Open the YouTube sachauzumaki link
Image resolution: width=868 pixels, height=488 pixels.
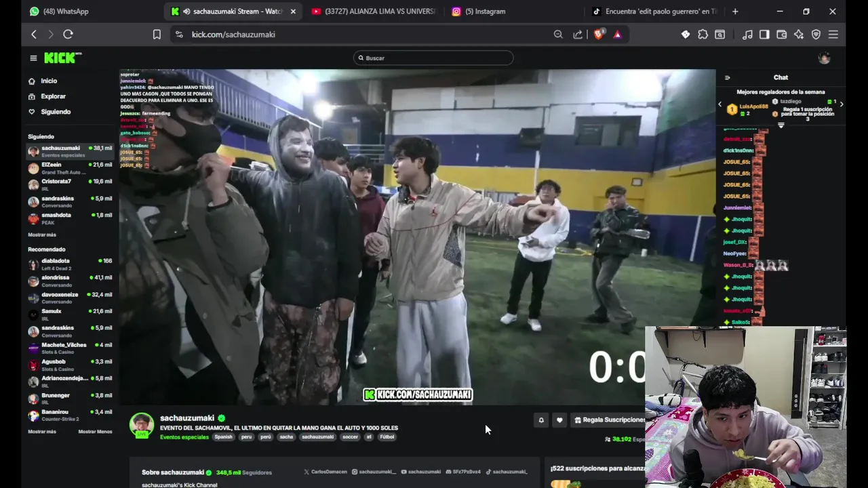[420, 472]
